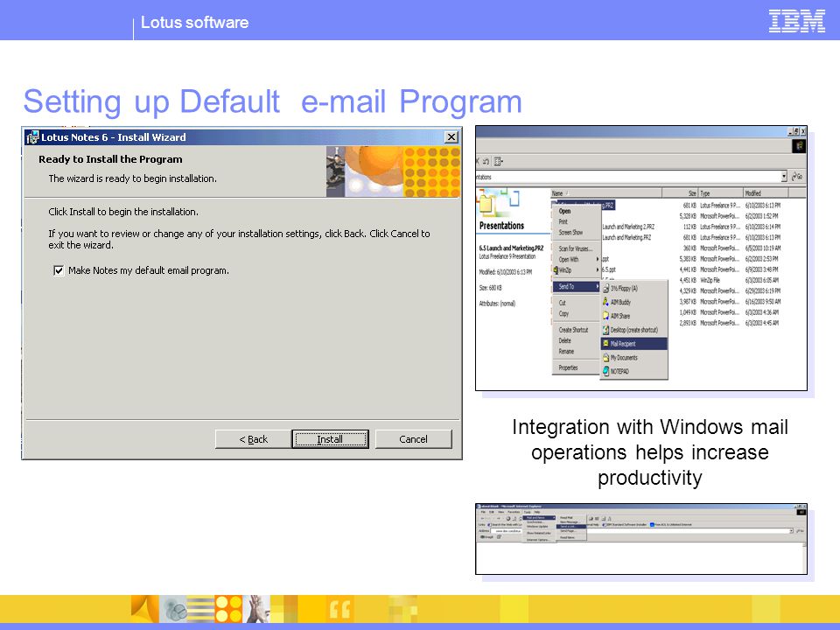Sort by the Type column header
Viewport: 840px width, 630px height.
click(720, 192)
